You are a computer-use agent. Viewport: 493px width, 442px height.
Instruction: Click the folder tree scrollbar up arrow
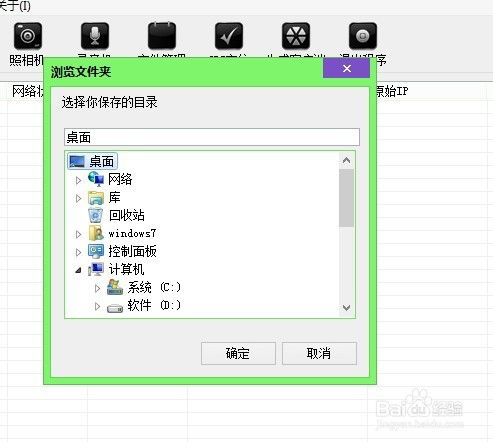point(346,161)
